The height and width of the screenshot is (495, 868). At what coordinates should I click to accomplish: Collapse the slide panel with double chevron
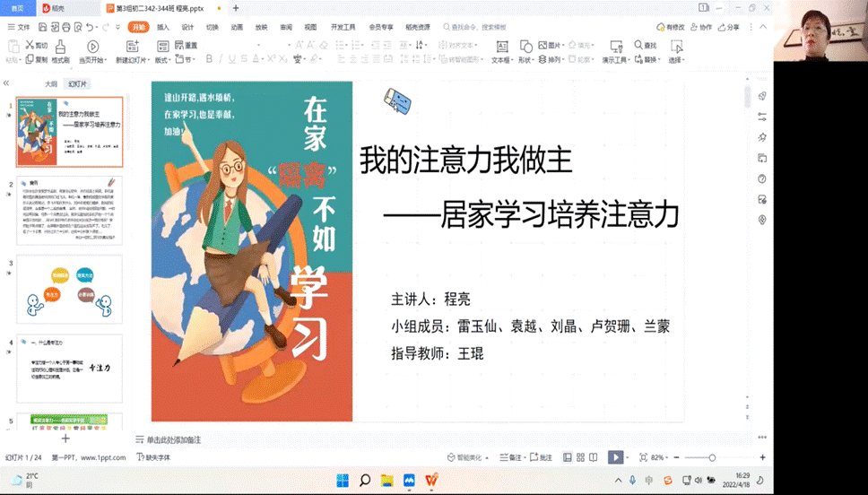[x=6, y=83]
